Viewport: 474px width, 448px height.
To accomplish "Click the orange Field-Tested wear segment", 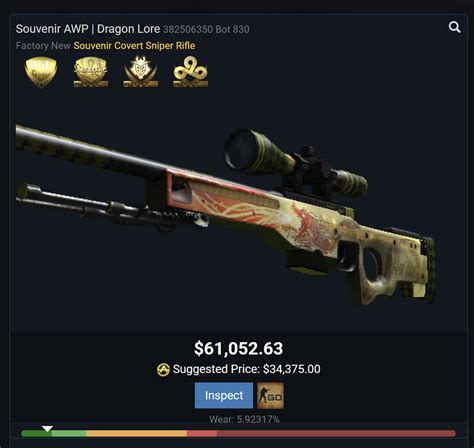I will (137, 433).
